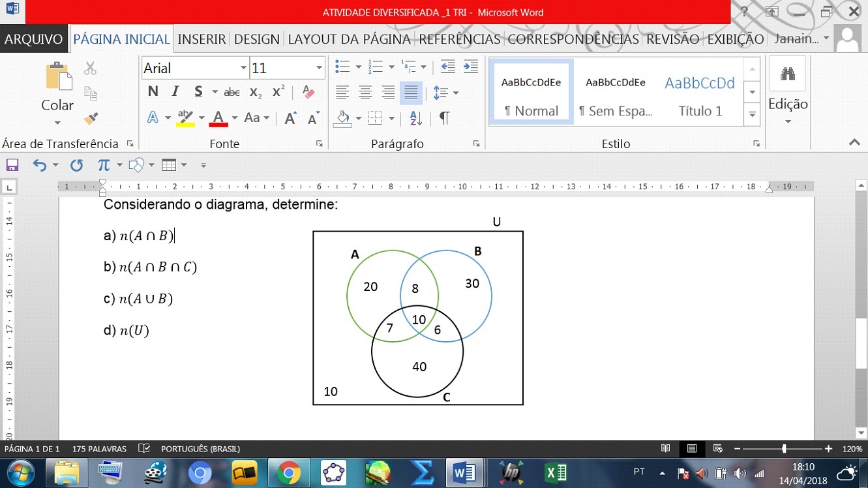The image size is (868, 488).
Task: Click the Format Painter brush icon
Action: click(91, 119)
